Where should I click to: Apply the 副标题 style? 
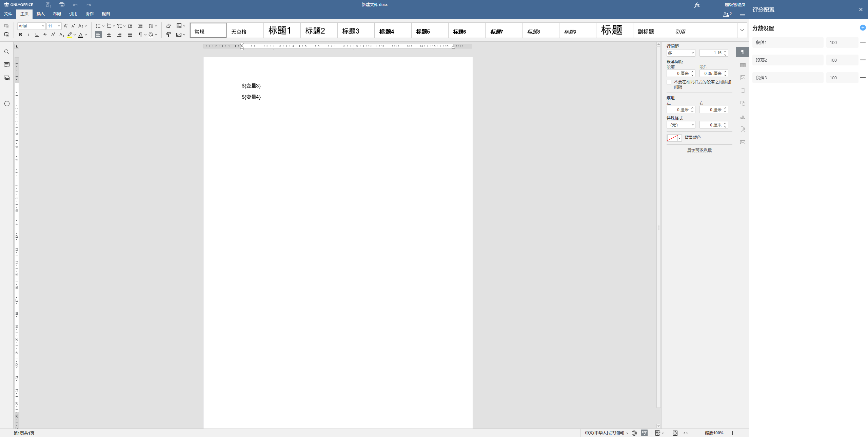[x=652, y=30]
